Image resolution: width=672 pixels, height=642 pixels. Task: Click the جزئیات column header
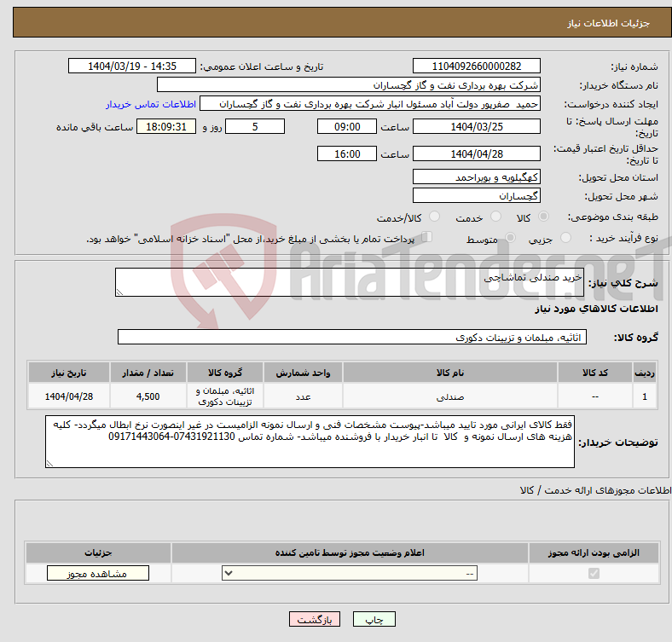[x=98, y=552]
